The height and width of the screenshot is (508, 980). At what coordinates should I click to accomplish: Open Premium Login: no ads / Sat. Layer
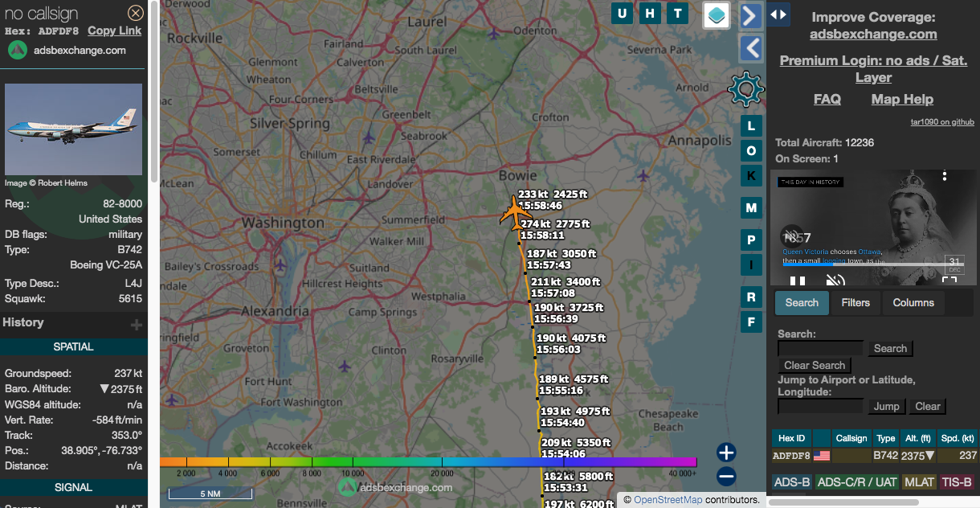[873, 69]
